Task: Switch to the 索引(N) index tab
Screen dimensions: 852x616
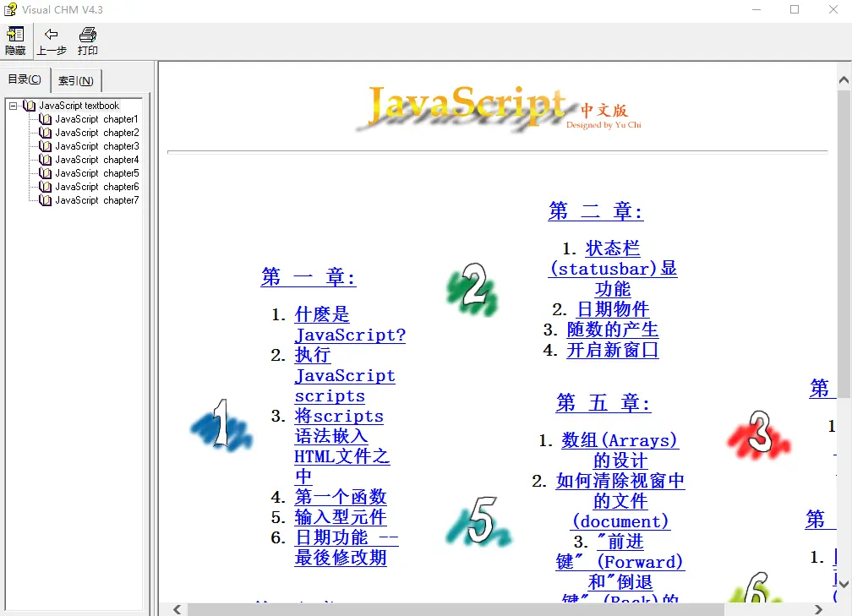Action: tap(76, 81)
